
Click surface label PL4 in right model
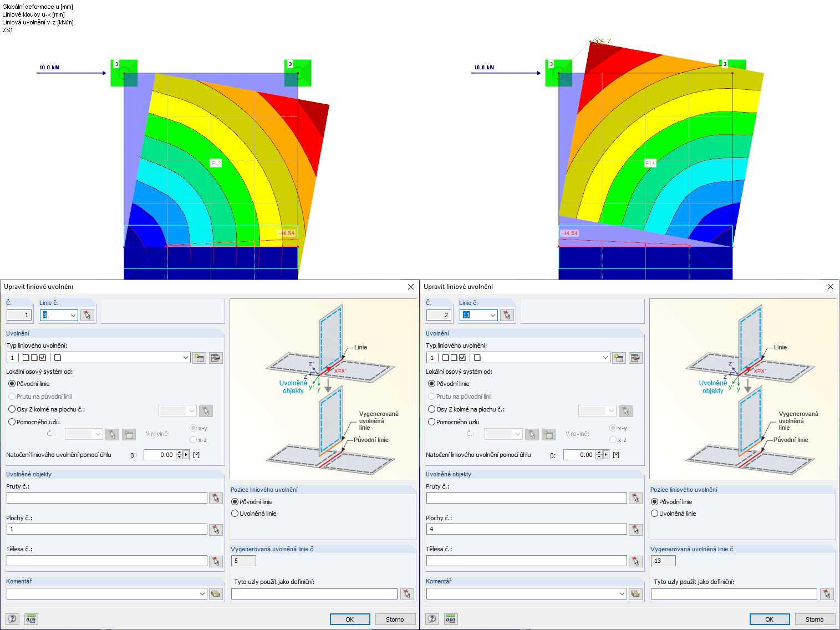click(650, 163)
